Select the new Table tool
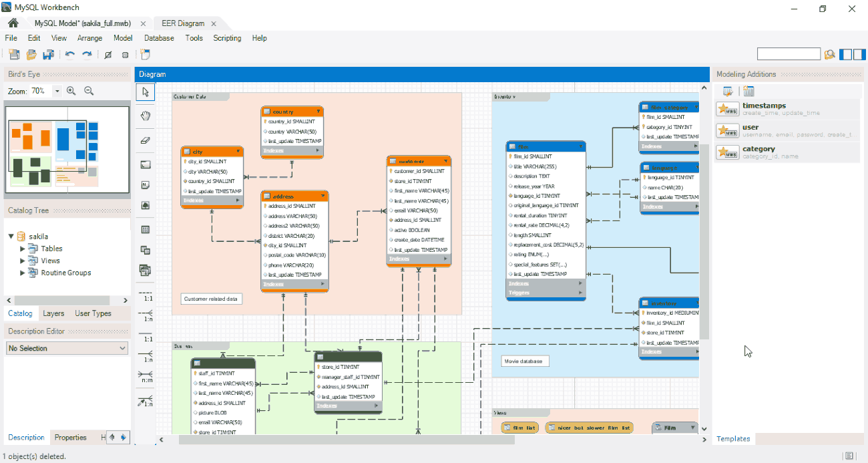Image resolution: width=868 pixels, height=463 pixels. 146,230
